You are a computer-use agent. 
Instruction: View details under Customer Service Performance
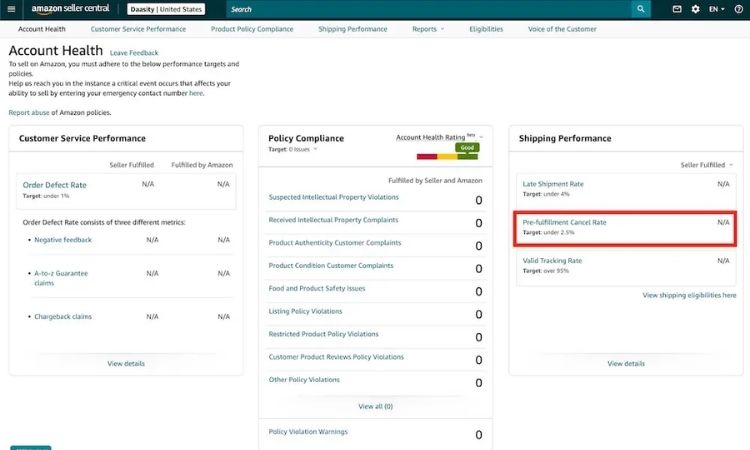click(126, 363)
